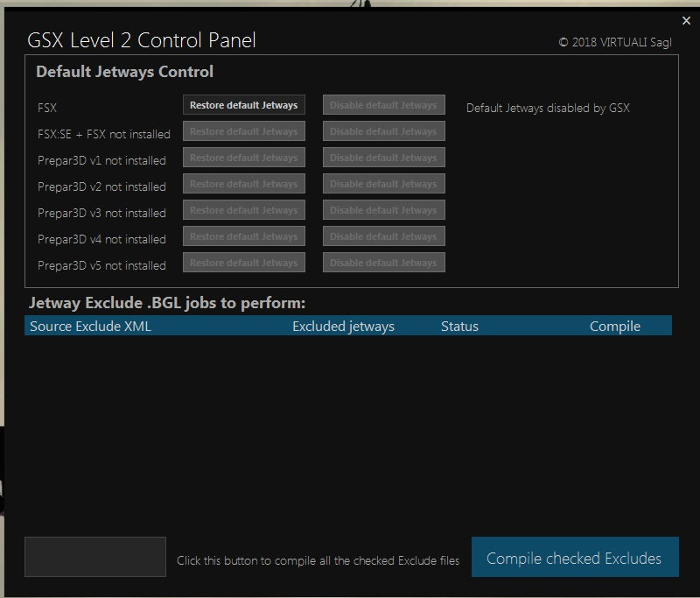Click the Compile column header
This screenshot has width=700, height=598.
tap(615, 327)
